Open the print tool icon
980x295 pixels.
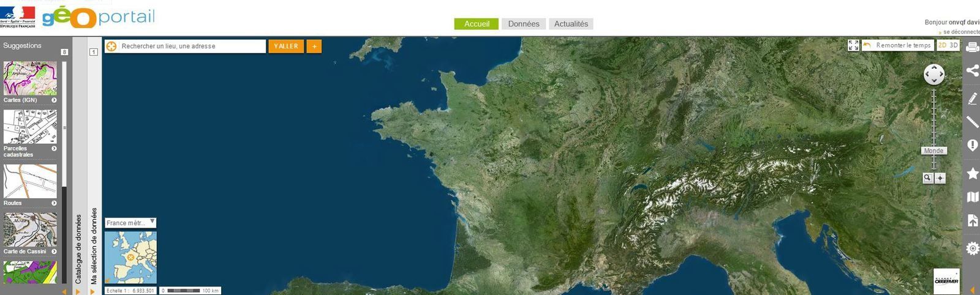click(x=972, y=47)
